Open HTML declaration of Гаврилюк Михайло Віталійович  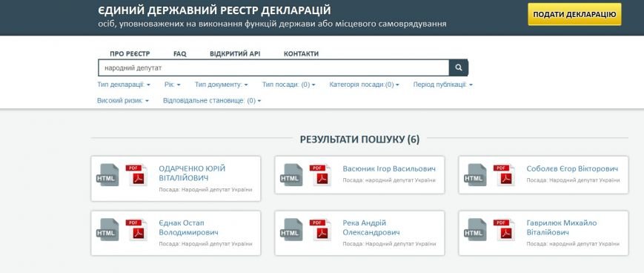[x=475, y=229]
